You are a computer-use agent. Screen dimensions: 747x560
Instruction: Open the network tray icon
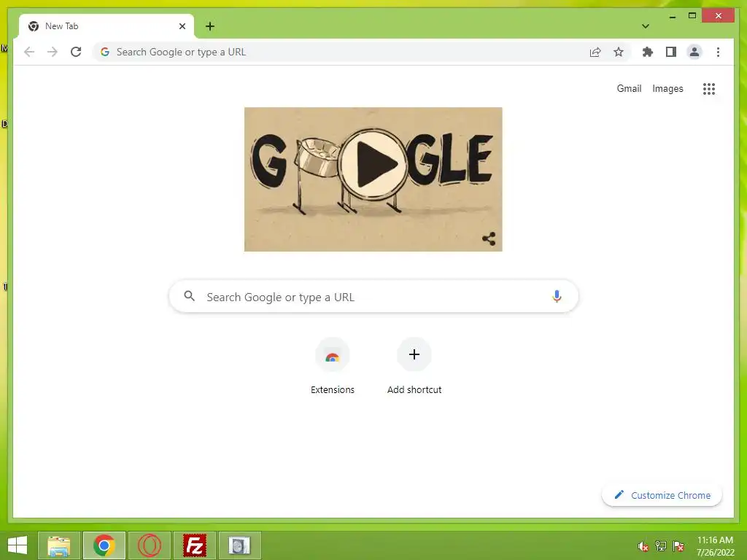661,546
